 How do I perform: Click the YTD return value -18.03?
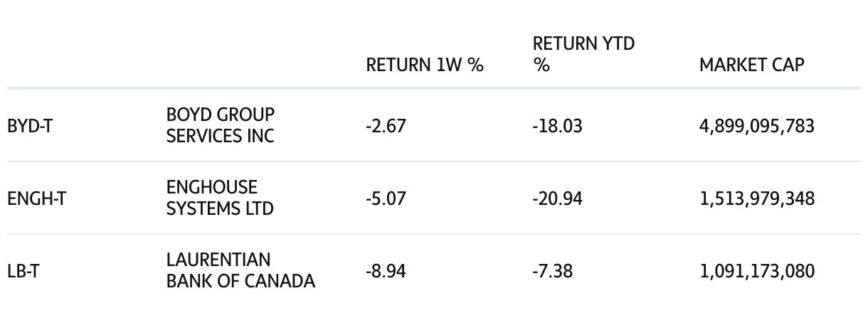tap(557, 127)
